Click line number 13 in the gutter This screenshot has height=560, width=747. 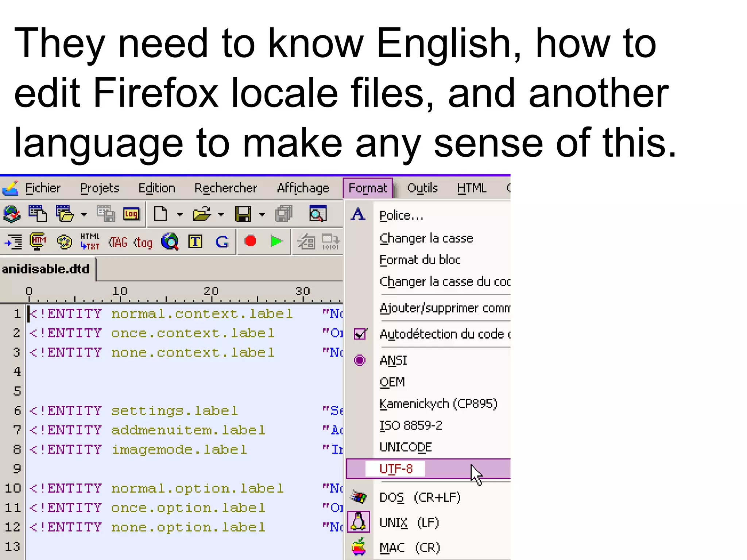click(x=12, y=547)
